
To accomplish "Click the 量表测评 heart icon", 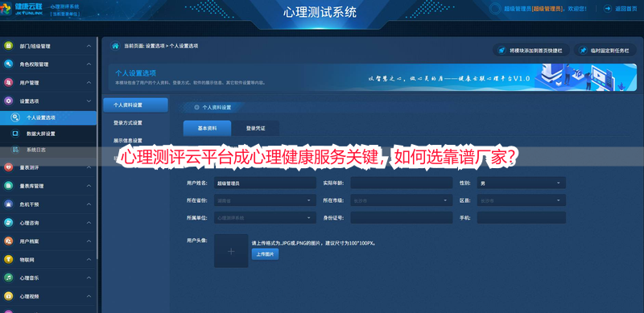I will click(x=8, y=167).
